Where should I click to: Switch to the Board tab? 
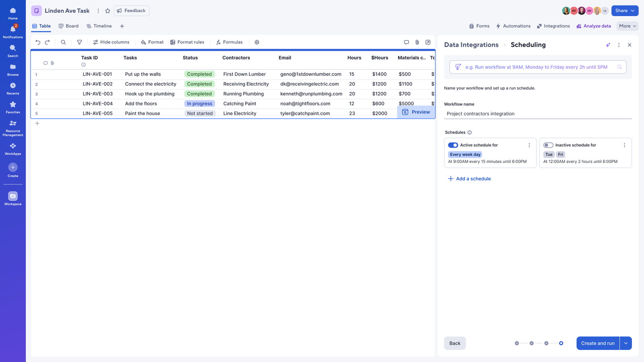coord(68,26)
